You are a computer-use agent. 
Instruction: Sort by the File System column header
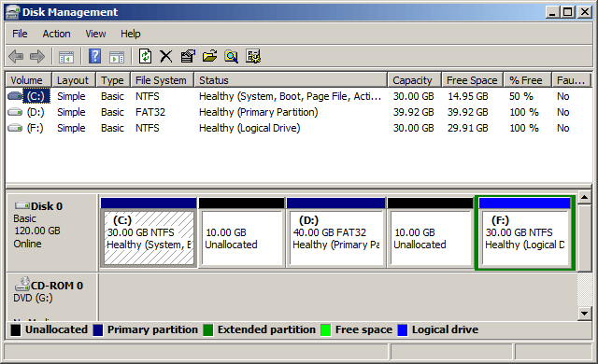coord(162,80)
